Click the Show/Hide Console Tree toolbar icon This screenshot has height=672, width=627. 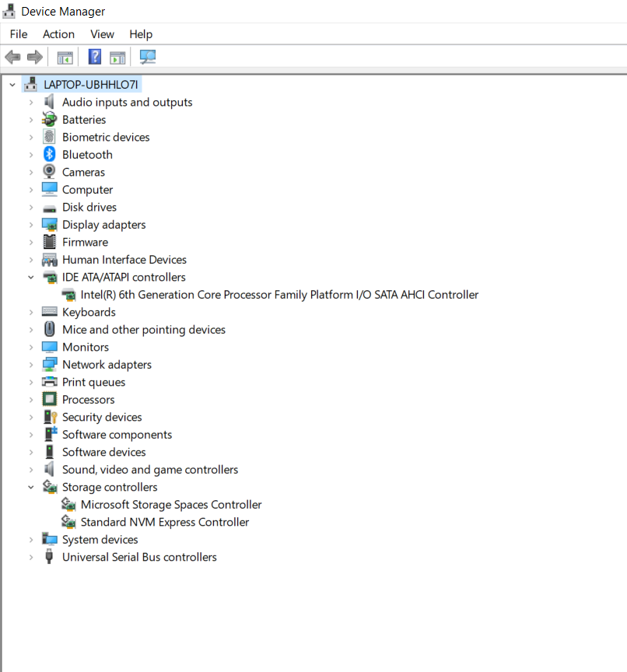65,56
